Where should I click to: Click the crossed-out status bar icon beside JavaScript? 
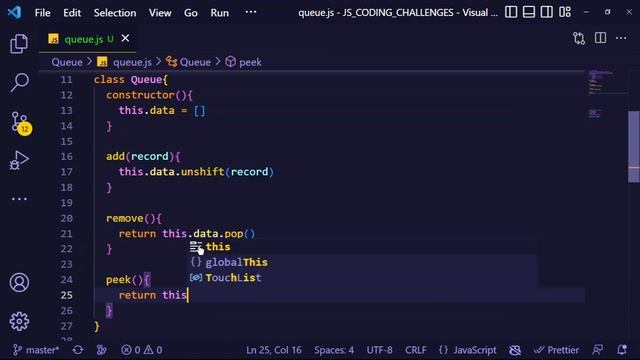tap(515, 350)
